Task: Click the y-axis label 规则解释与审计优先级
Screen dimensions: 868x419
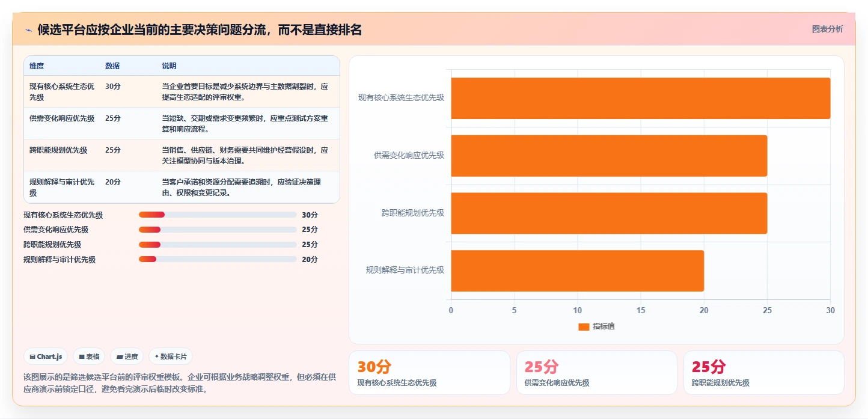Action: coord(405,271)
